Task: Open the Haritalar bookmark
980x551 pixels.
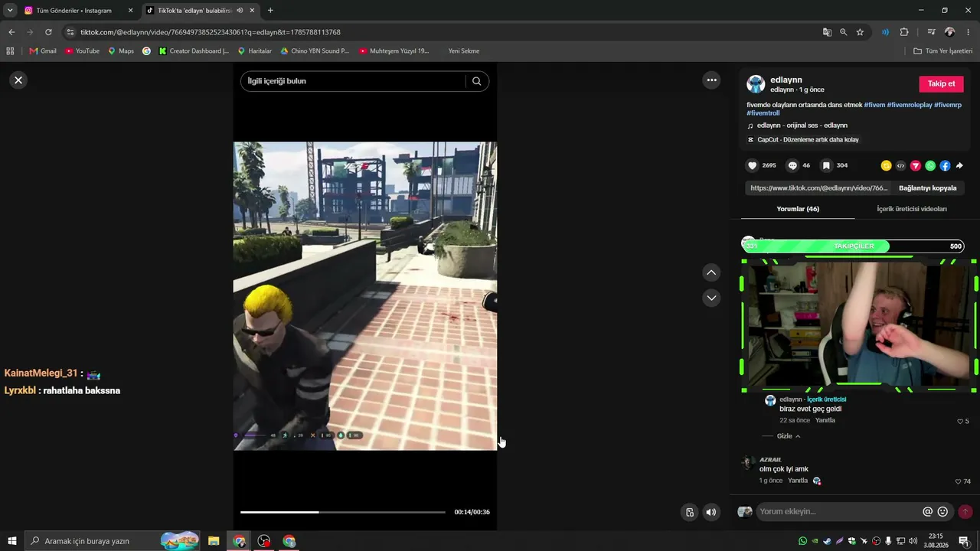Action: pyautogui.click(x=255, y=51)
